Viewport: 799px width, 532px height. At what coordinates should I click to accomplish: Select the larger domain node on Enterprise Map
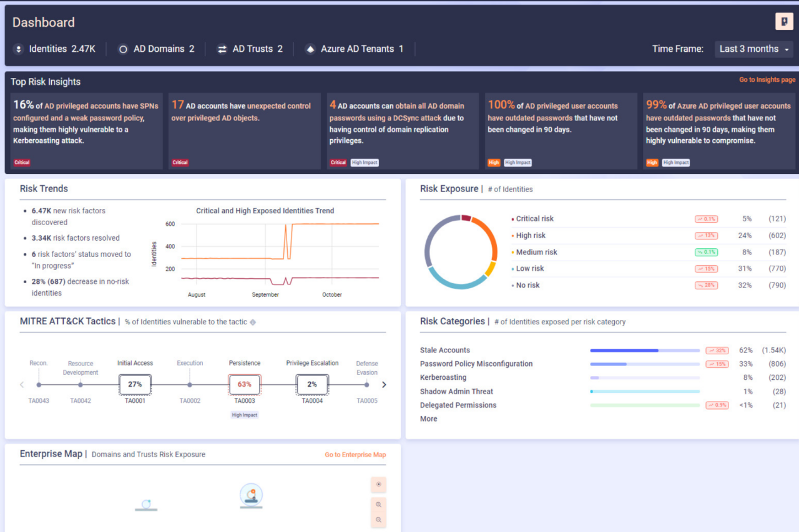(x=251, y=496)
